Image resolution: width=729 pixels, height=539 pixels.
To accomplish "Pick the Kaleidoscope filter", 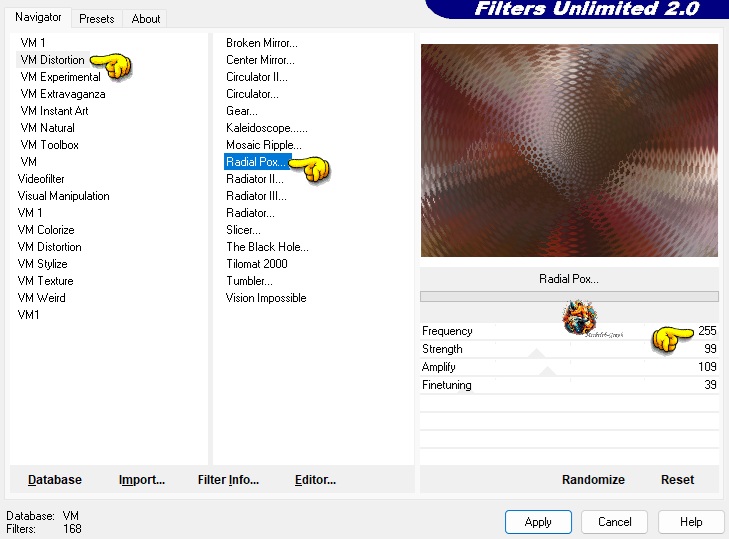I will pyautogui.click(x=266, y=128).
